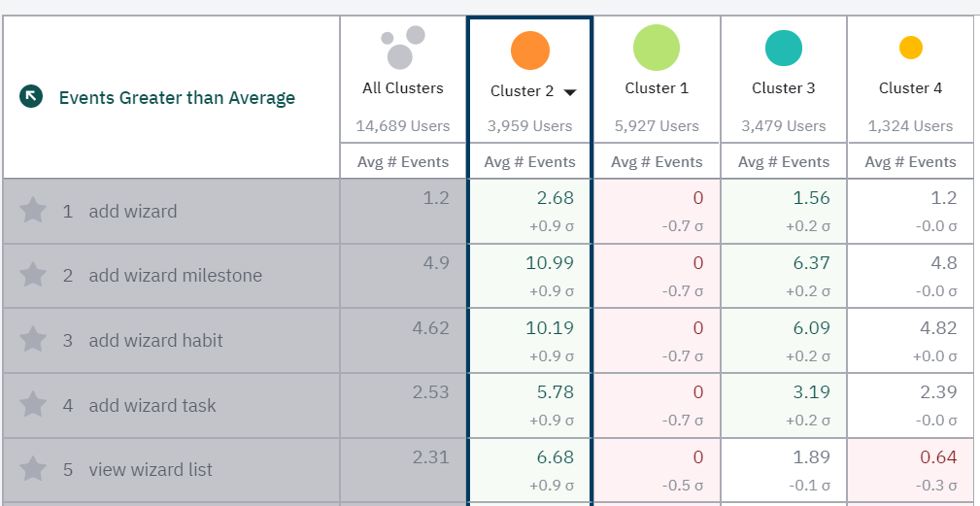
Task: Click the add wizard milestone row label
Action: (x=175, y=276)
